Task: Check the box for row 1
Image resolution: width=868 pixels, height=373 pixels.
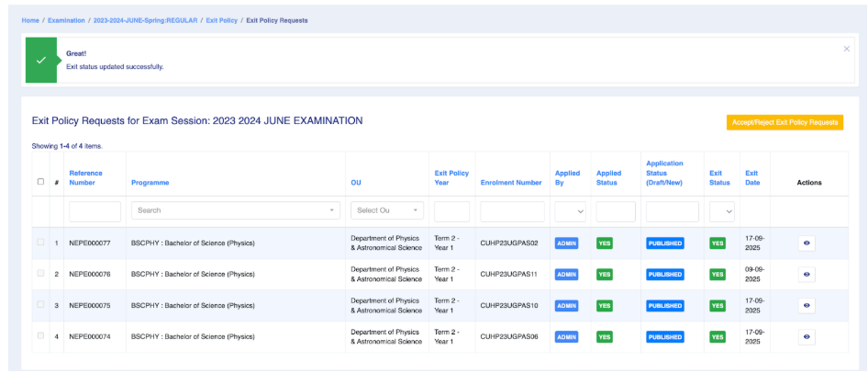Action: (x=40, y=243)
